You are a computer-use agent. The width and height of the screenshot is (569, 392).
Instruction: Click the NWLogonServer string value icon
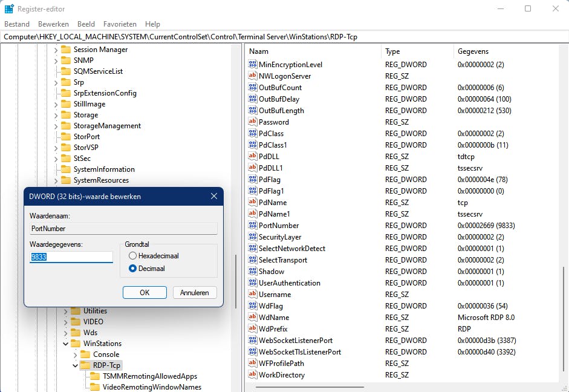pos(253,76)
